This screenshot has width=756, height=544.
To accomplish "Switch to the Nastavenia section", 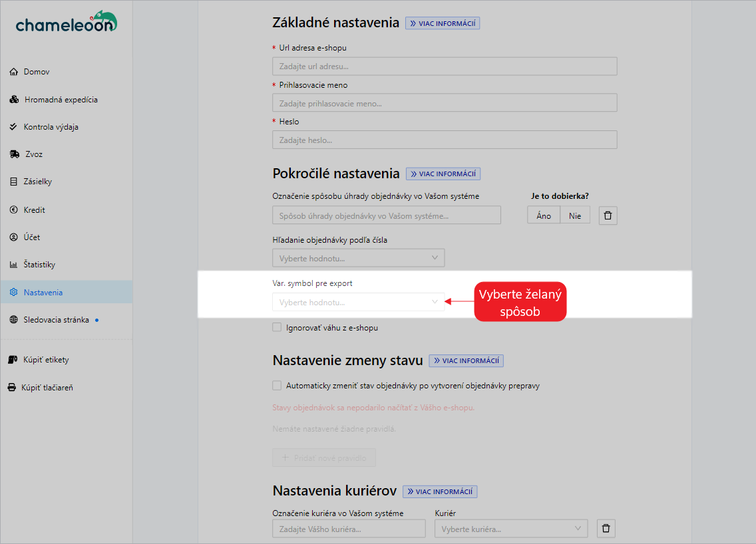I will [x=15, y=291].
